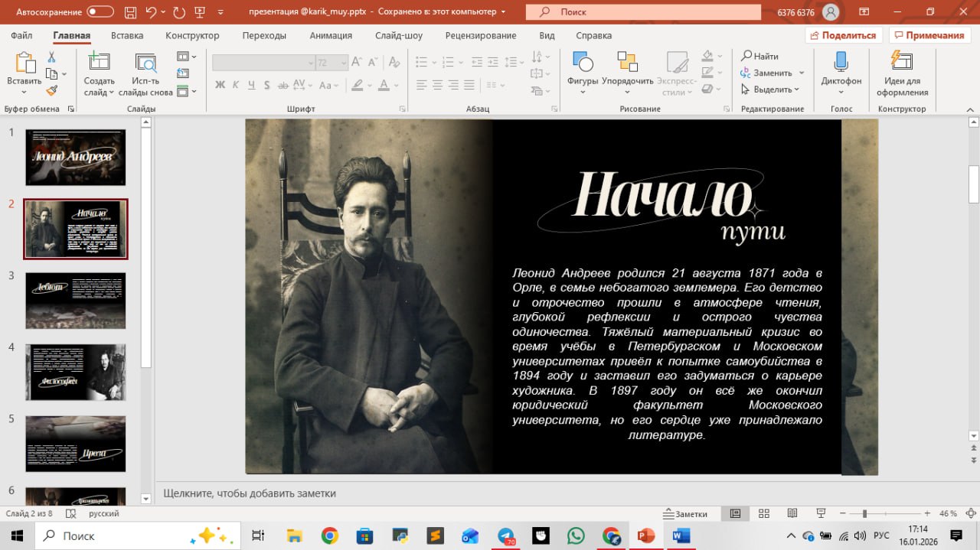Open the font size dropdown

[x=344, y=63]
